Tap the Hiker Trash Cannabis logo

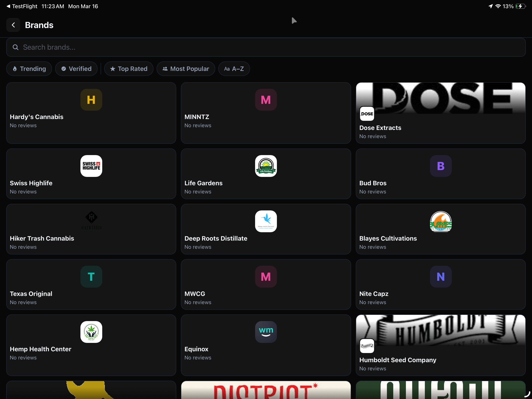click(x=91, y=221)
